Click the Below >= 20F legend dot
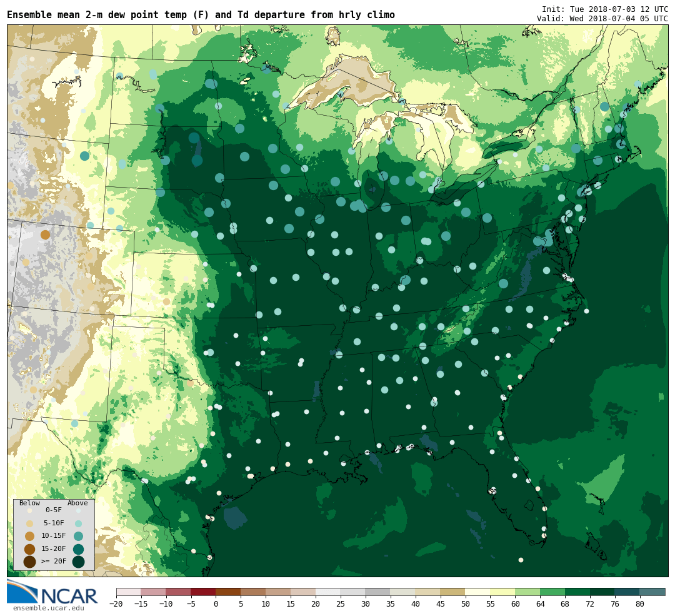This screenshot has width=675, height=616. coord(30,562)
